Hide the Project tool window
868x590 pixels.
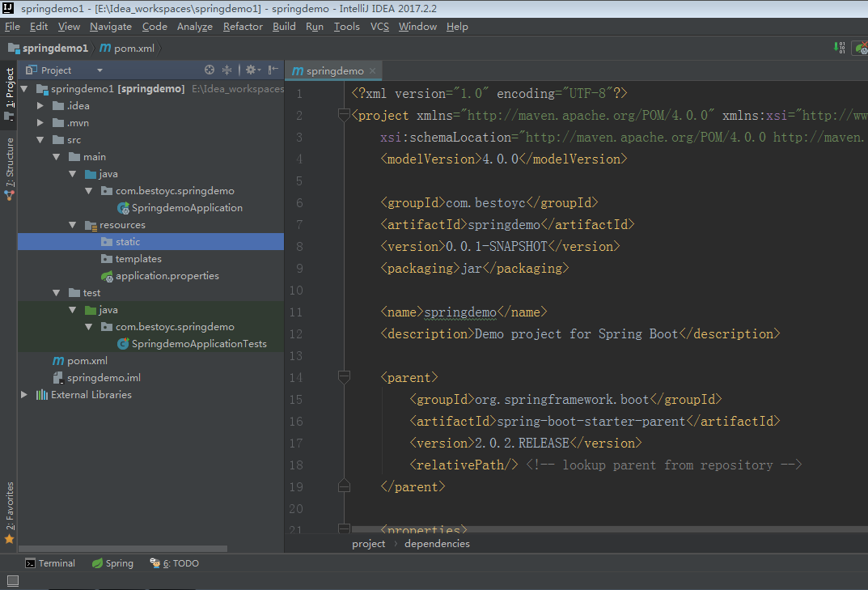[x=273, y=70]
